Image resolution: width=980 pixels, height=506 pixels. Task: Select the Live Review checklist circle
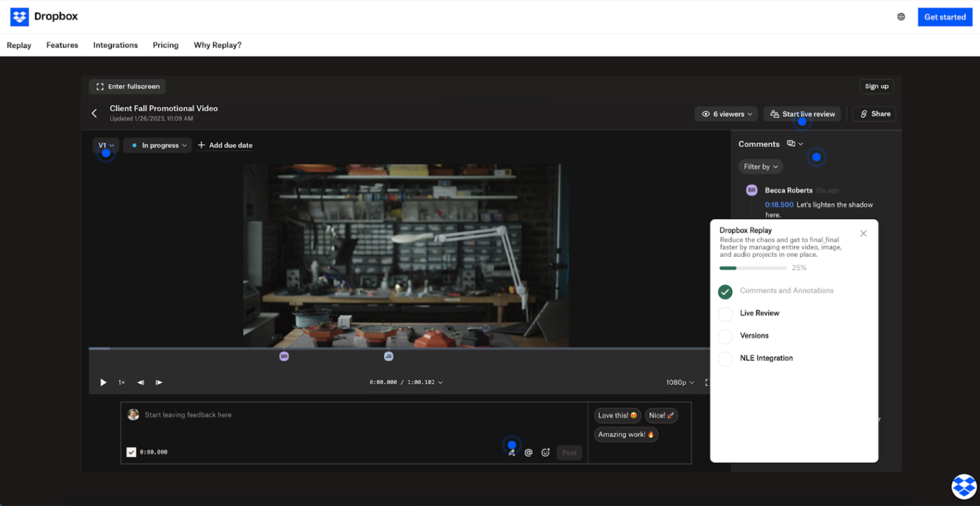[725, 314]
